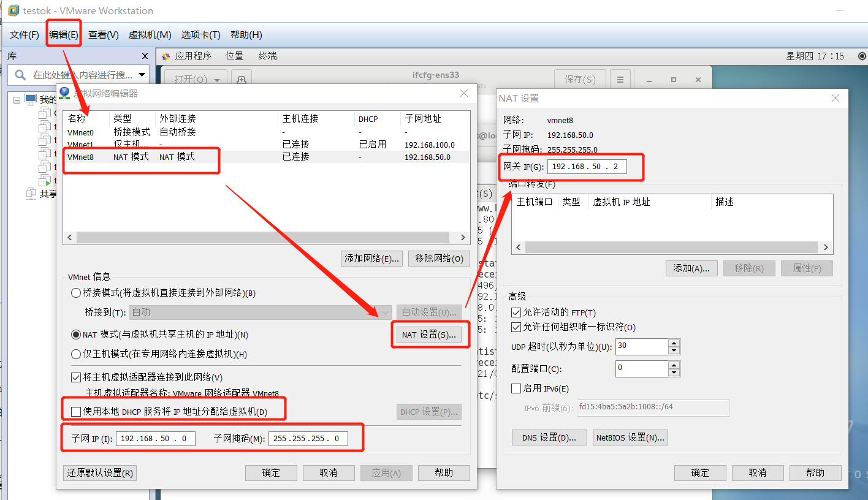Click the 子网掩码 input field
This screenshot has height=500, width=868.
[x=308, y=439]
